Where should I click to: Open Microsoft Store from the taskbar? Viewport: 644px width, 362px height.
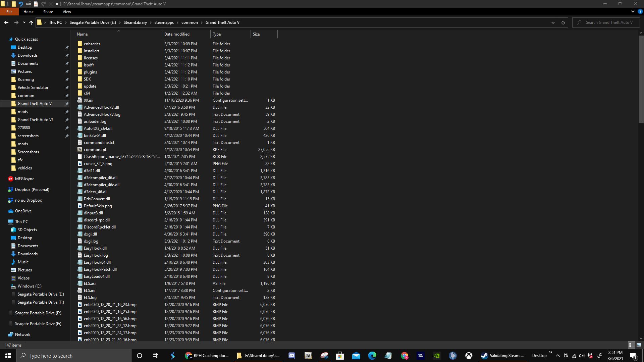340,356
